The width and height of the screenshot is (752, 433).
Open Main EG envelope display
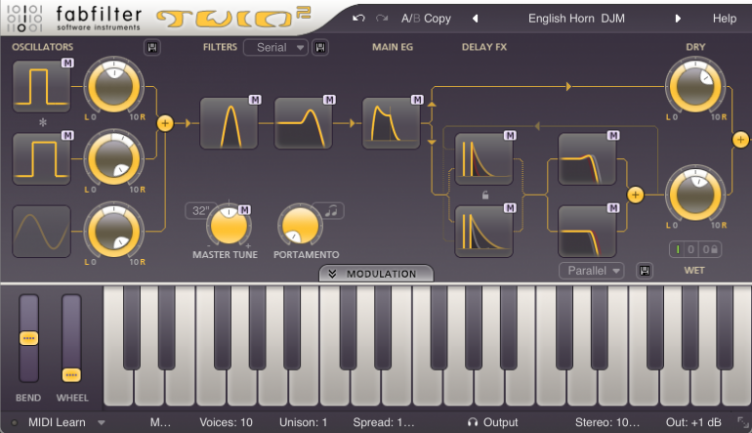[391, 123]
